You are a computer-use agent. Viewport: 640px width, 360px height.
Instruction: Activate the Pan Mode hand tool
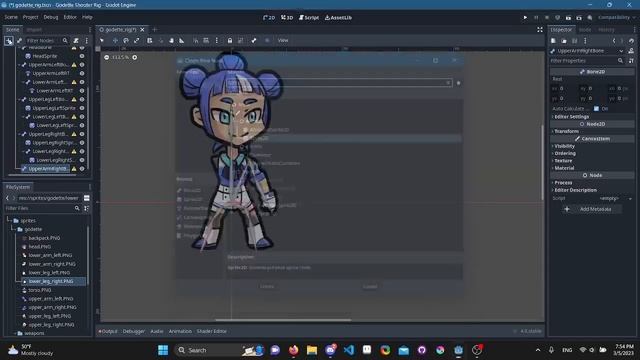point(171,40)
